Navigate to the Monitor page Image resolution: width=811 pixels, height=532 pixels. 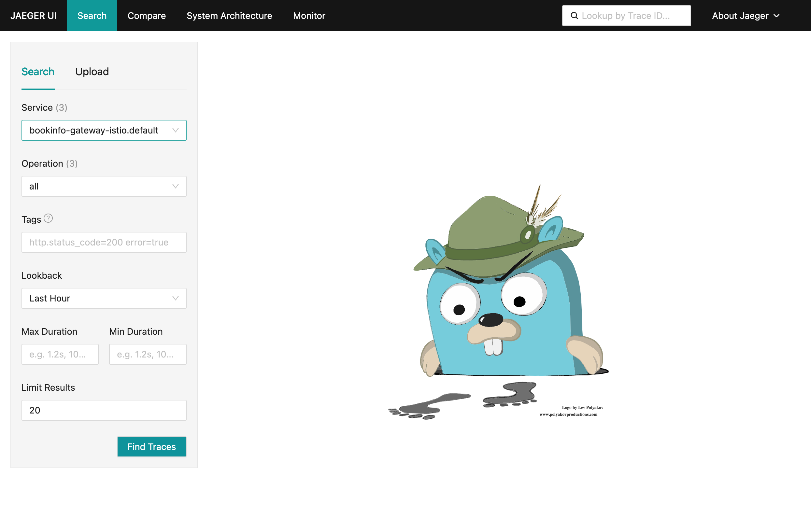point(309,16)
